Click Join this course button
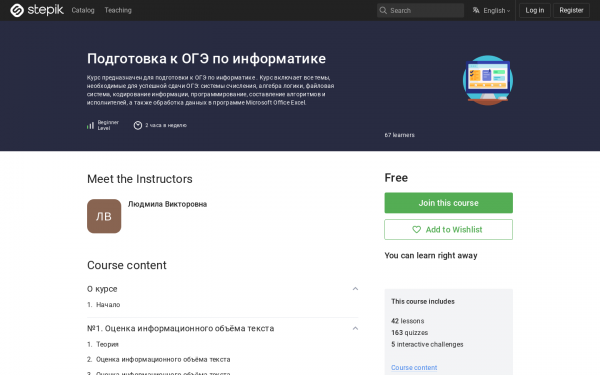Screen dimensions: 600x375 448,203
